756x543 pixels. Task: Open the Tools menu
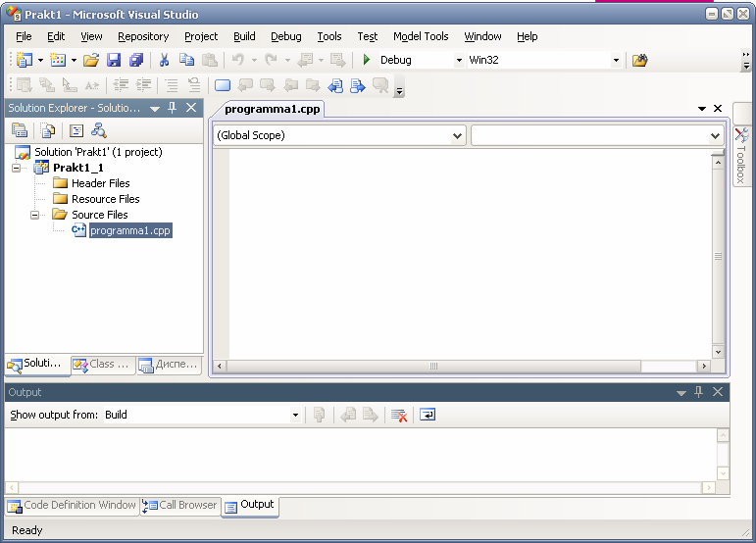329,36
